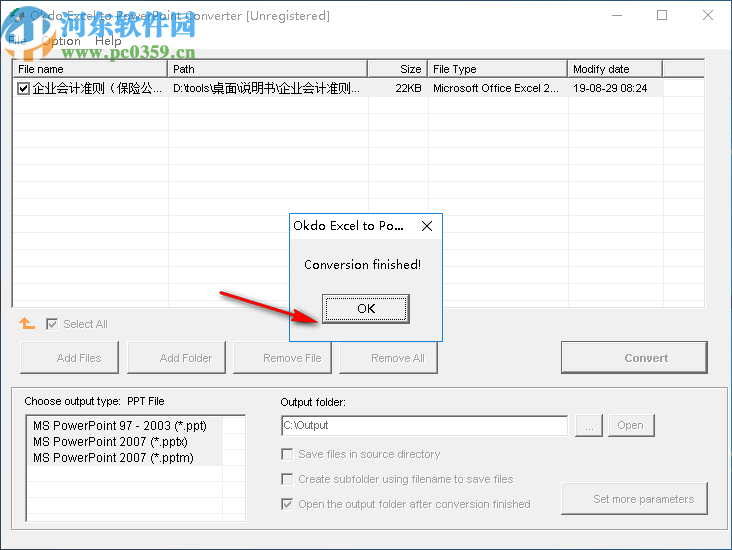Sort by the Modify date column header

coord(615,69)
